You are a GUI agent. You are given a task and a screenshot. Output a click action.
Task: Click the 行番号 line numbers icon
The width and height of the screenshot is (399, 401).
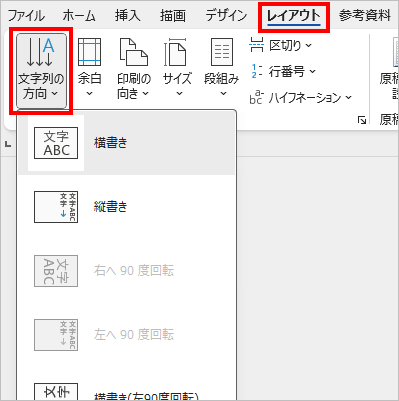pos(256,71)
